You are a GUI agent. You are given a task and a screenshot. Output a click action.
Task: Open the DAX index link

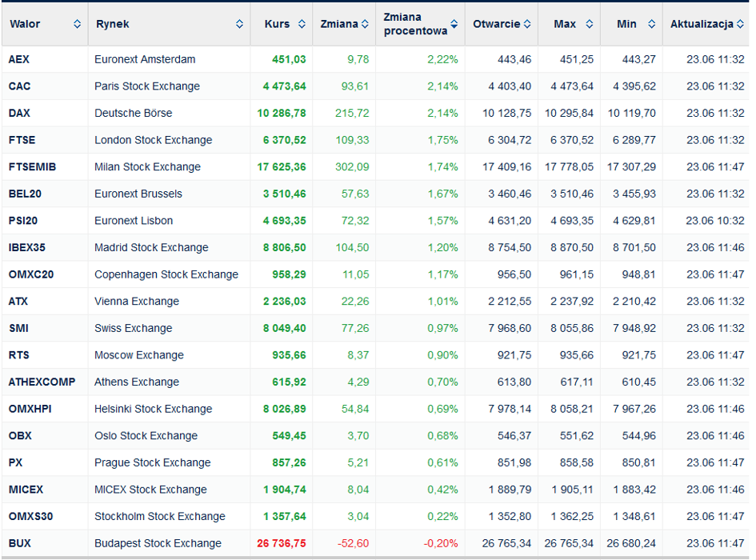coord(19,113)
